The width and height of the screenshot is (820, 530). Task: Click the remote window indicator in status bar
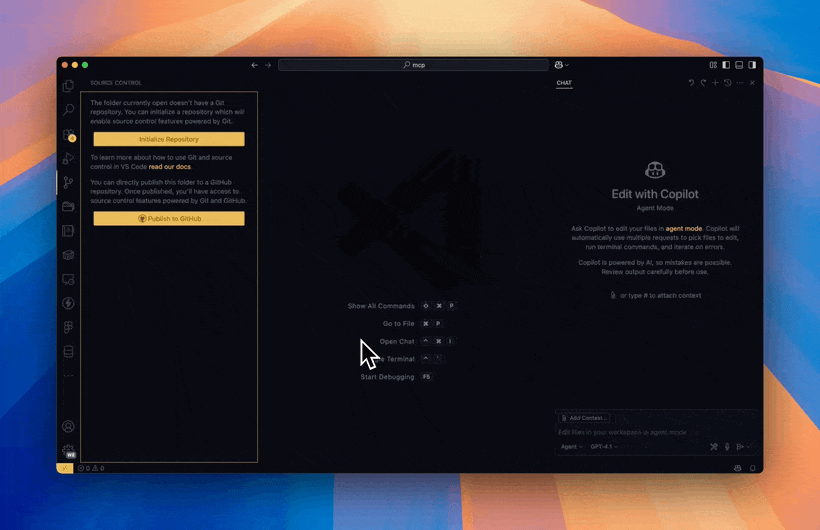pos(65,468)
